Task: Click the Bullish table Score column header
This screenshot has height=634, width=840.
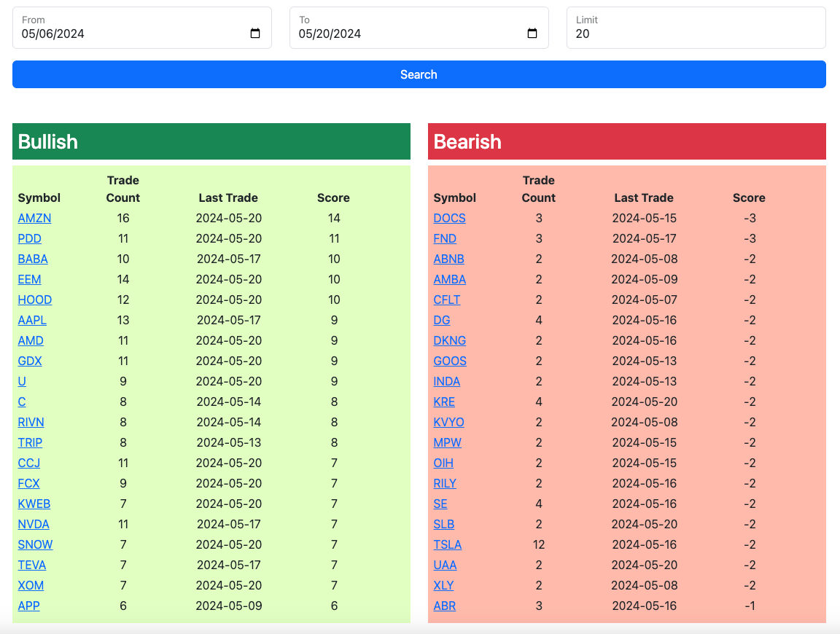Action: point(333,197)
